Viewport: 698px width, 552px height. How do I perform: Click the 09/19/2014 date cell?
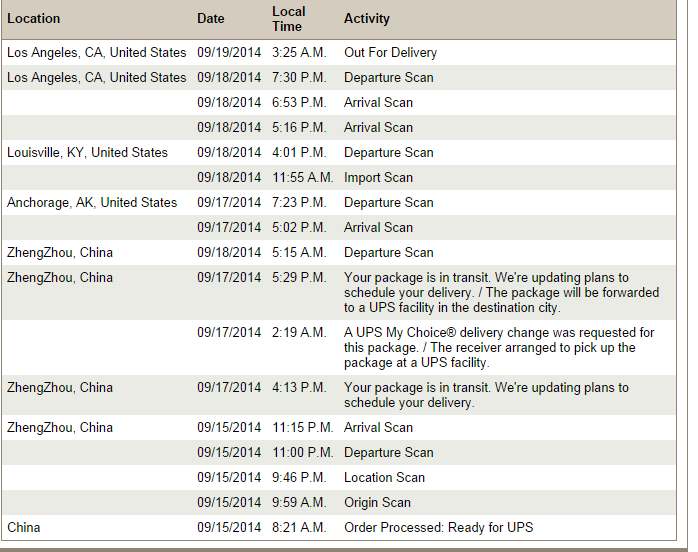pyautogui.click(x=229, y=53)
